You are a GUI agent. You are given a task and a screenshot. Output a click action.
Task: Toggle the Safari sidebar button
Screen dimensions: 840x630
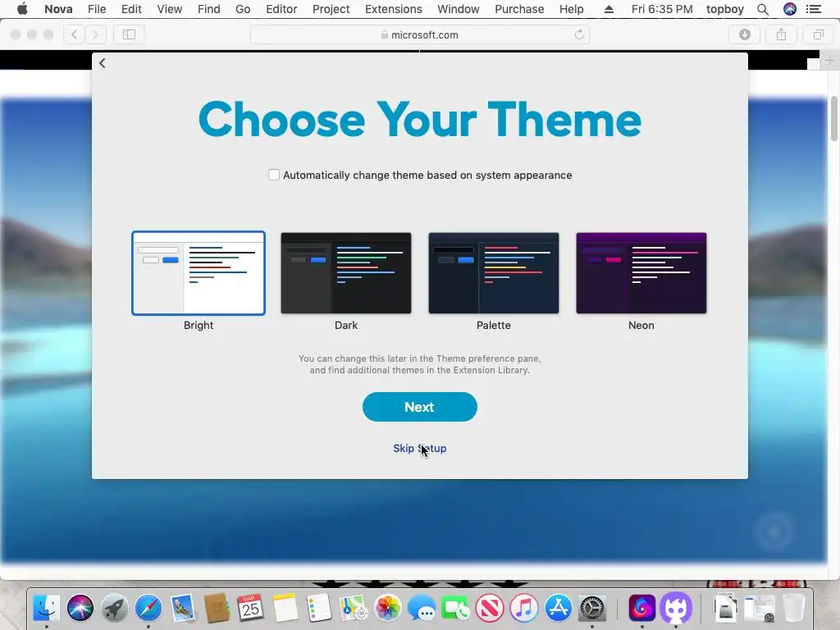click(129, 34)
